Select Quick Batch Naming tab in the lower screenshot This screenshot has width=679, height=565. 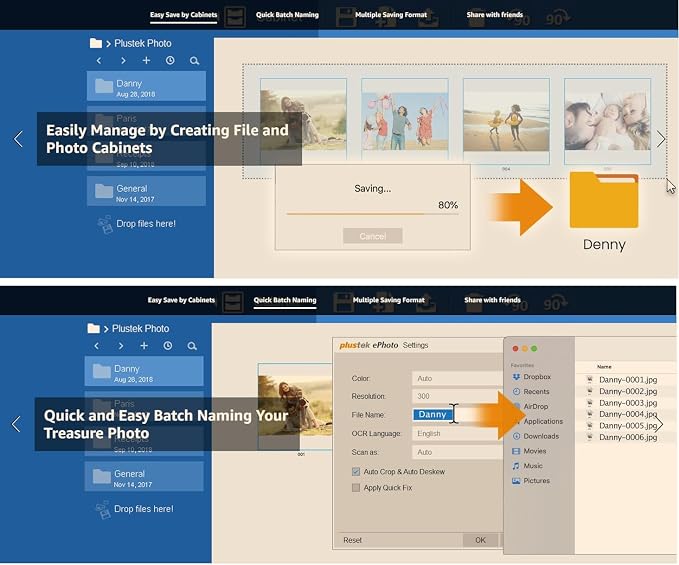pos(285,300)
